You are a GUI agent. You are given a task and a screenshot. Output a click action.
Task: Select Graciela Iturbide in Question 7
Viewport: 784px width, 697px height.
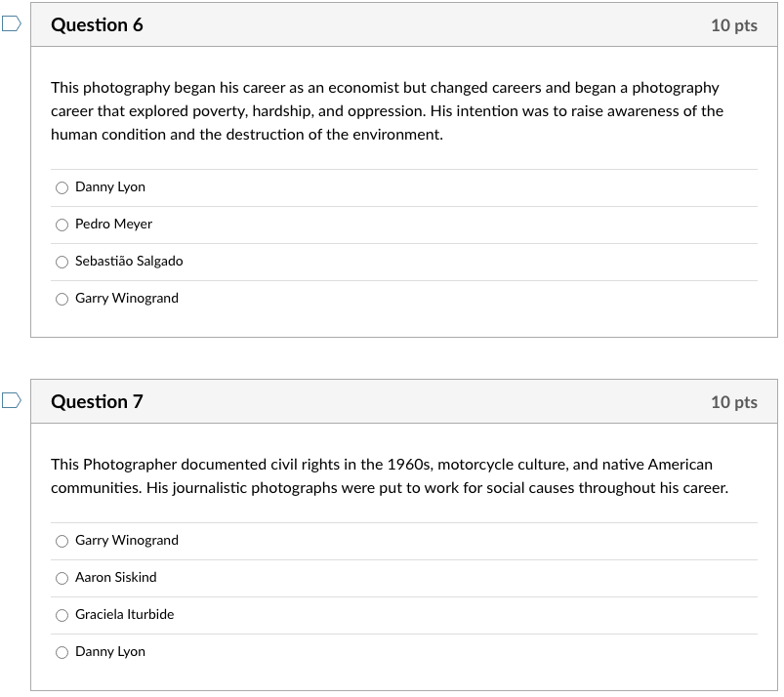pyautogui.click(x=62, y=615)
